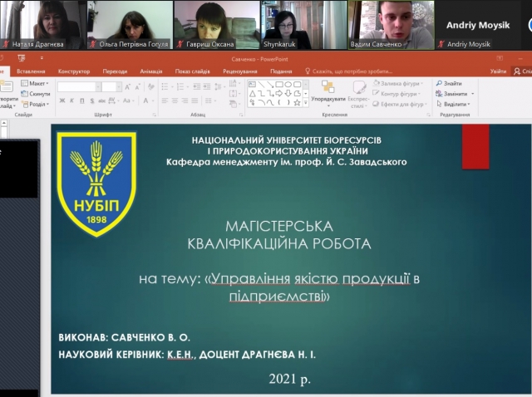This screenshot has width=532, height=397.
Task: Click the strikethrough abc icon
Action: 101,100
